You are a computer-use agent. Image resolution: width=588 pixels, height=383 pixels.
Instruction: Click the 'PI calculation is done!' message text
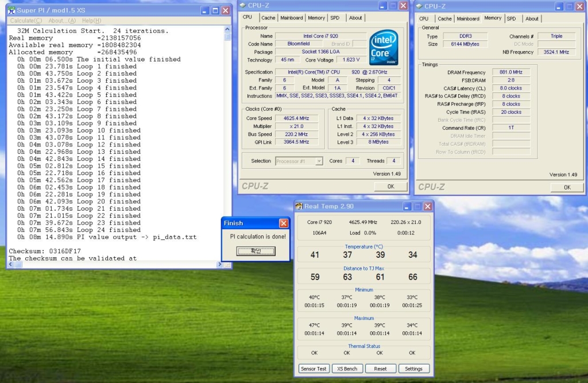[258, 237]
